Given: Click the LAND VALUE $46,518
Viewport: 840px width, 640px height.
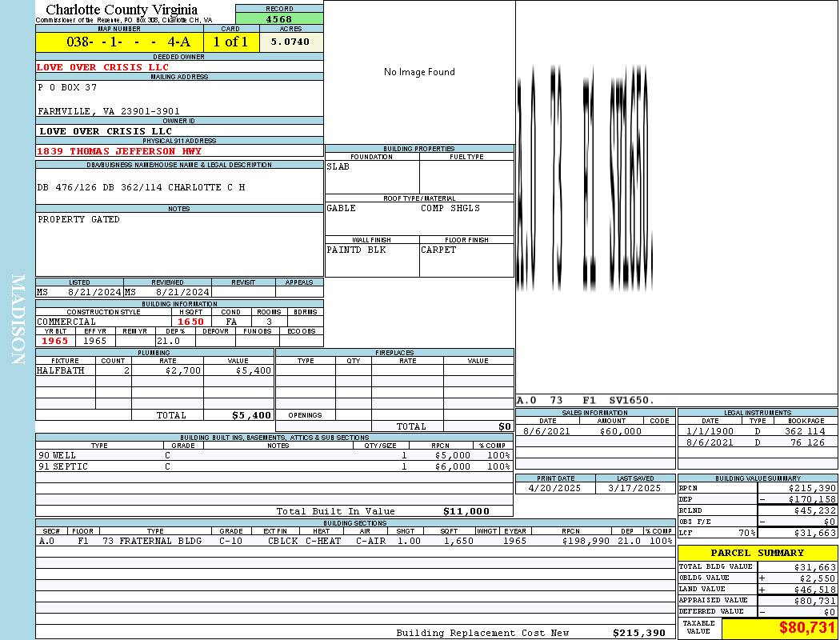Looking at the screenshot, I should (x=815, y=590).
